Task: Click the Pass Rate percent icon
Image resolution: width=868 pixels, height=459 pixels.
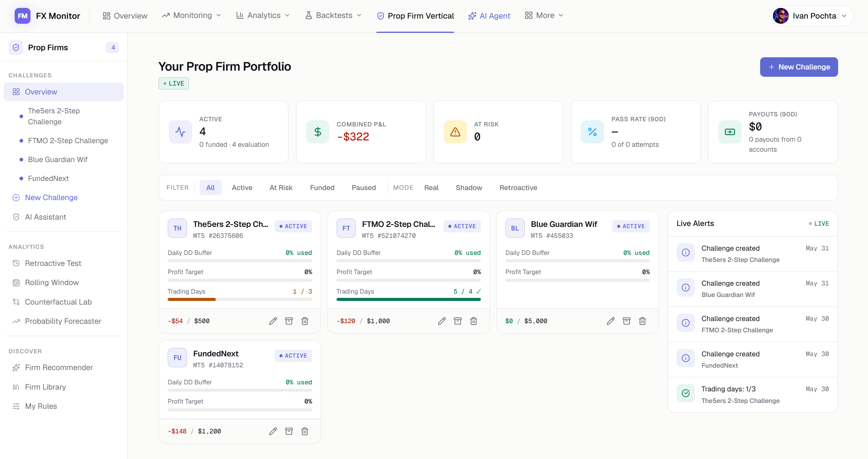Action: 592,132
